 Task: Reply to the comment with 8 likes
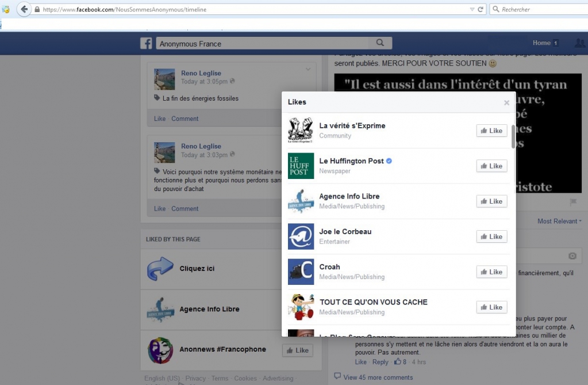click(x=381, y=362)
